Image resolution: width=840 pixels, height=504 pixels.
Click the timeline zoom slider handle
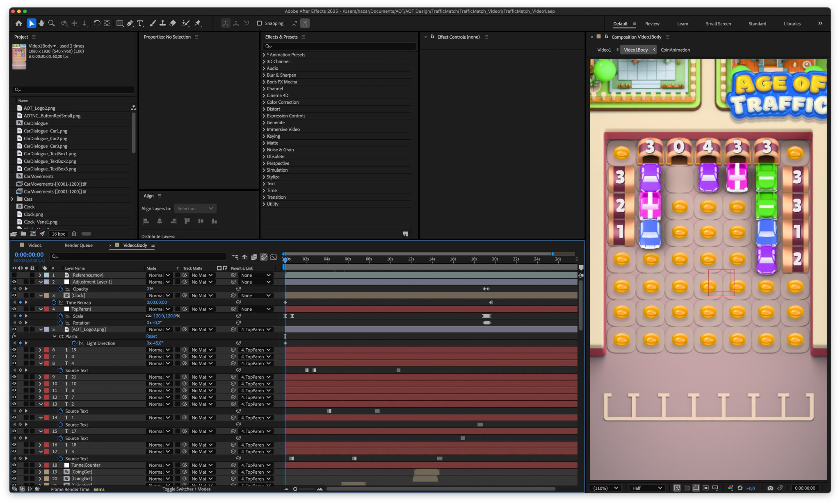(x=295, y=489)
